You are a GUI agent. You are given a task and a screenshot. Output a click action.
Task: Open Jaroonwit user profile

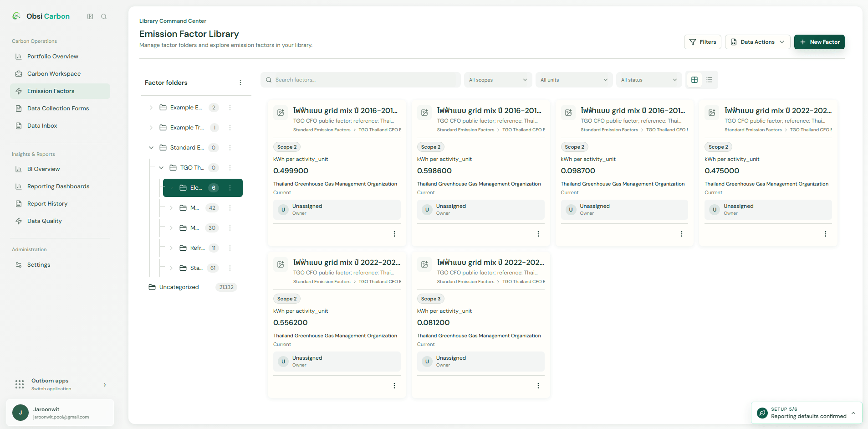pyautogui.click(x=60, y=413)
